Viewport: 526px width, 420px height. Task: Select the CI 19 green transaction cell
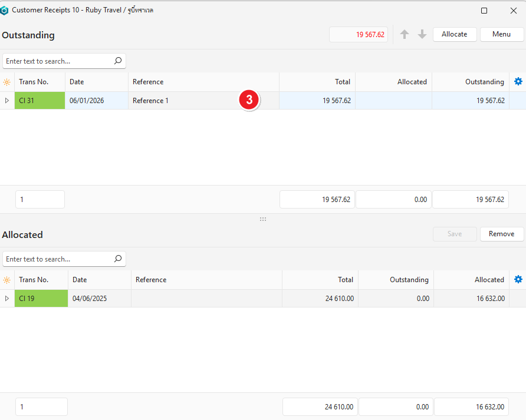(41, 299)
